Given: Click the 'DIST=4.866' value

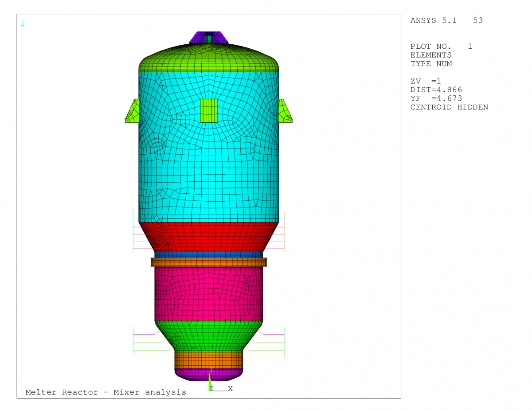Looking at the screenshot, I should tap(436, 90).
